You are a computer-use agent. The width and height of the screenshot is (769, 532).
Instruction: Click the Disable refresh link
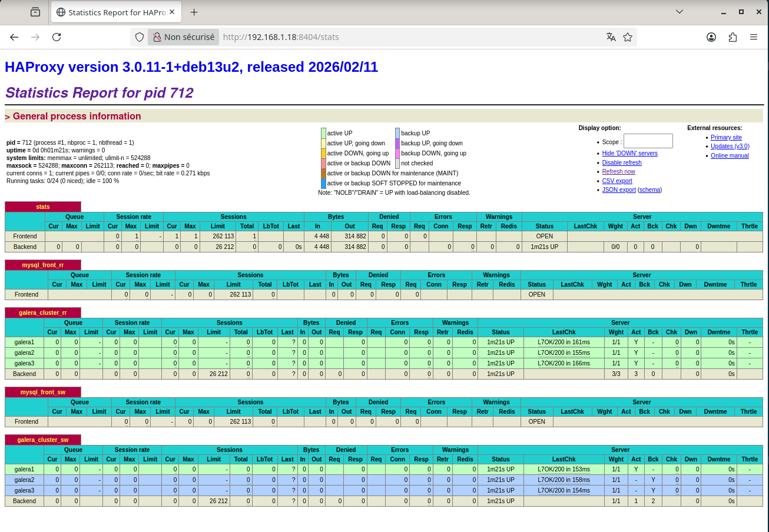(622, 163)
